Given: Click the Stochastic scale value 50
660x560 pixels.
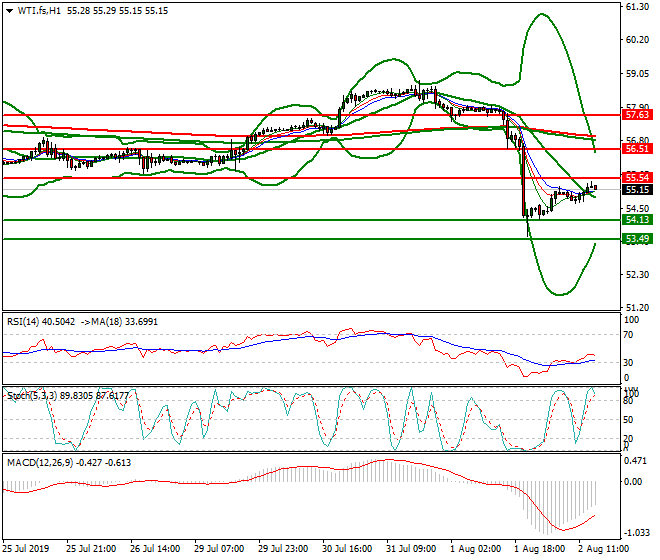Looking at the screenshot, I should pos(628,420).
